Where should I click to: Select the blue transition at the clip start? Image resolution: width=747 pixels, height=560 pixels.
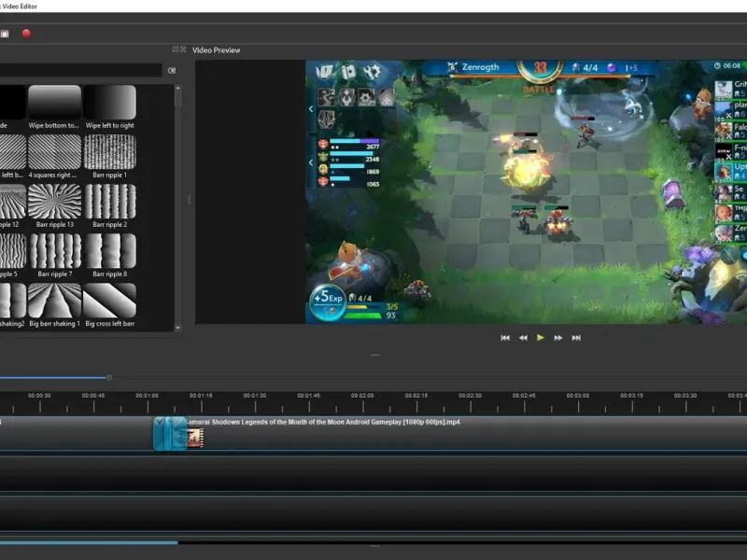(170, 433)
